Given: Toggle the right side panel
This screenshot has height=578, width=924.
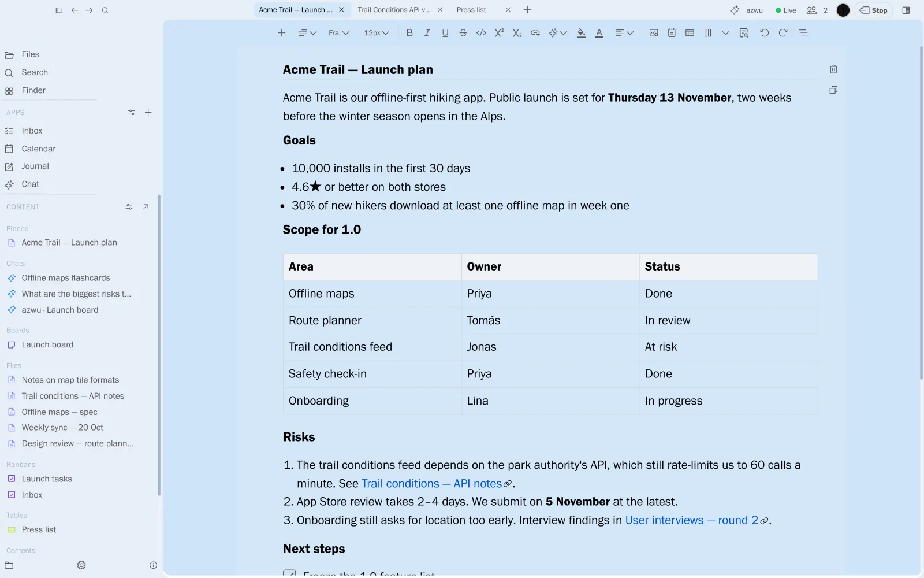Looking at the screenshot, I should (906, 10).
